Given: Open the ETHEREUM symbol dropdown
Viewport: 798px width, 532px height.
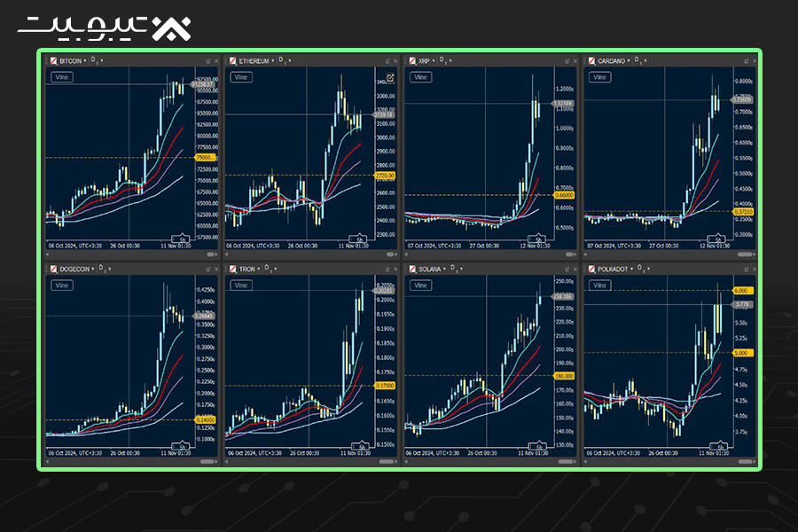Looking at the screenshot, I should pos(273,61).
